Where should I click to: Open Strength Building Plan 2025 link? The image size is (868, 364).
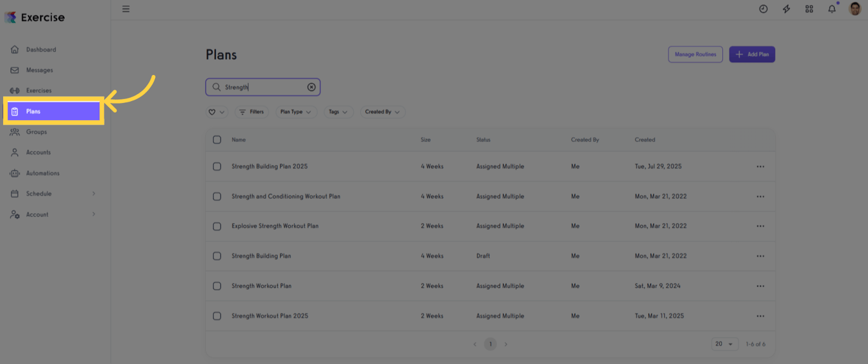pyautogui.click(x=269, y=166)
